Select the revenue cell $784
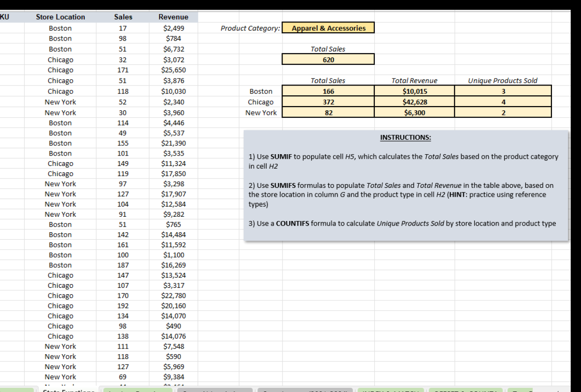The height and width of the screenshot is (392, 581). point(174,38)
